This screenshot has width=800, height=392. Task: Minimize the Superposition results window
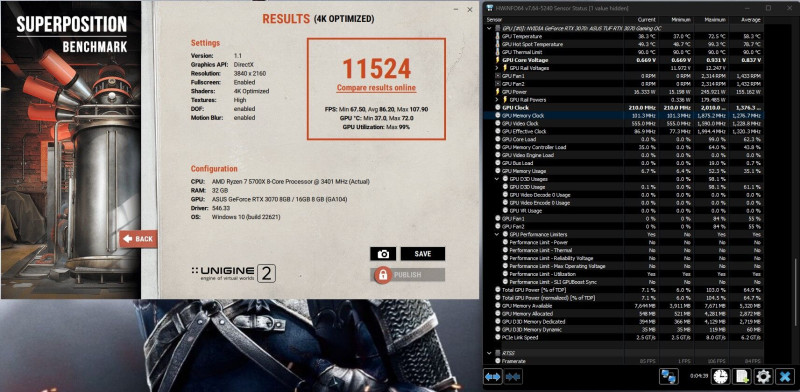(x=456, y=10)
